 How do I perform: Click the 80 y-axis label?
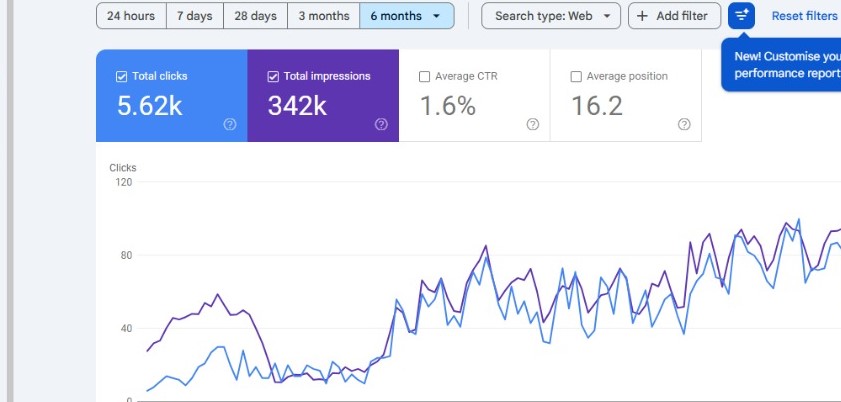[x=126, y=255]
